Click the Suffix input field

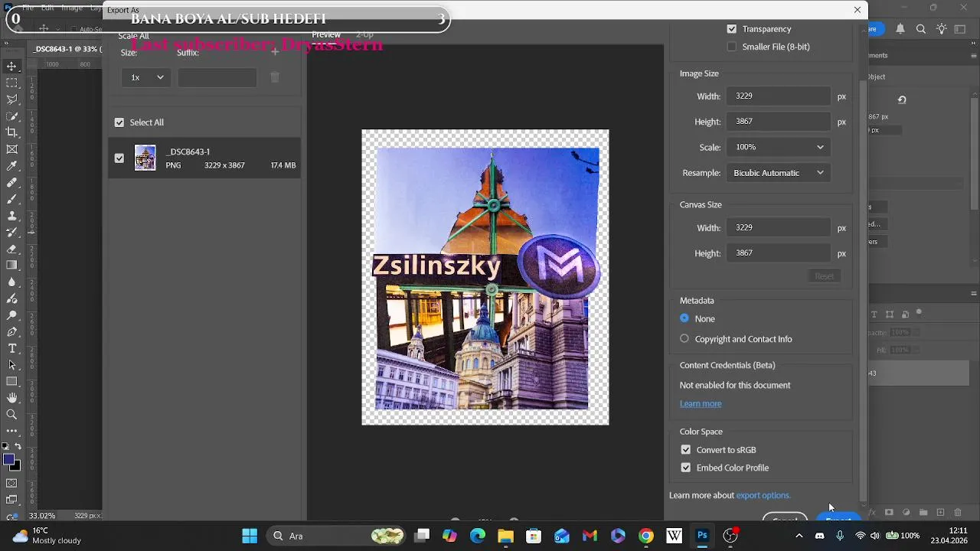click(x=217, y=77)
